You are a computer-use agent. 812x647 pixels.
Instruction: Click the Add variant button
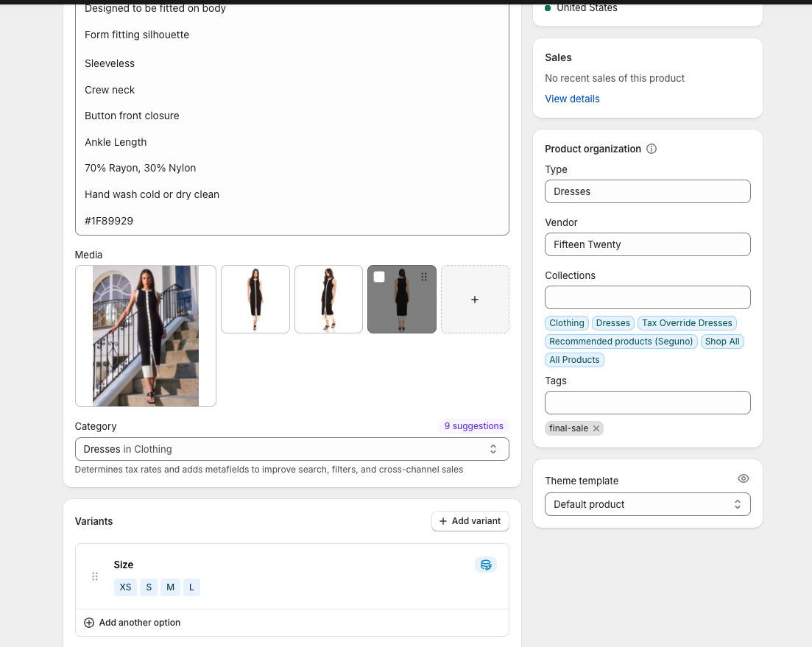[470, 521]
